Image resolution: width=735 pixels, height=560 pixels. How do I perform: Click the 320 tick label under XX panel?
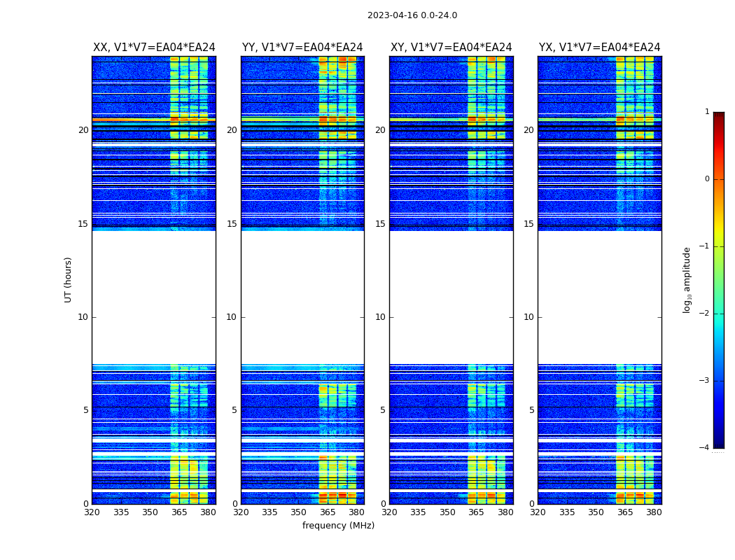92,512
